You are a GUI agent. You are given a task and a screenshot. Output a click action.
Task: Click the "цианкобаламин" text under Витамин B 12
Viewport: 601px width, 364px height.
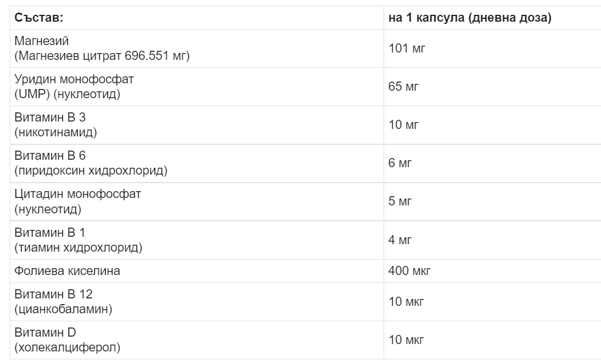pos(63,309)
